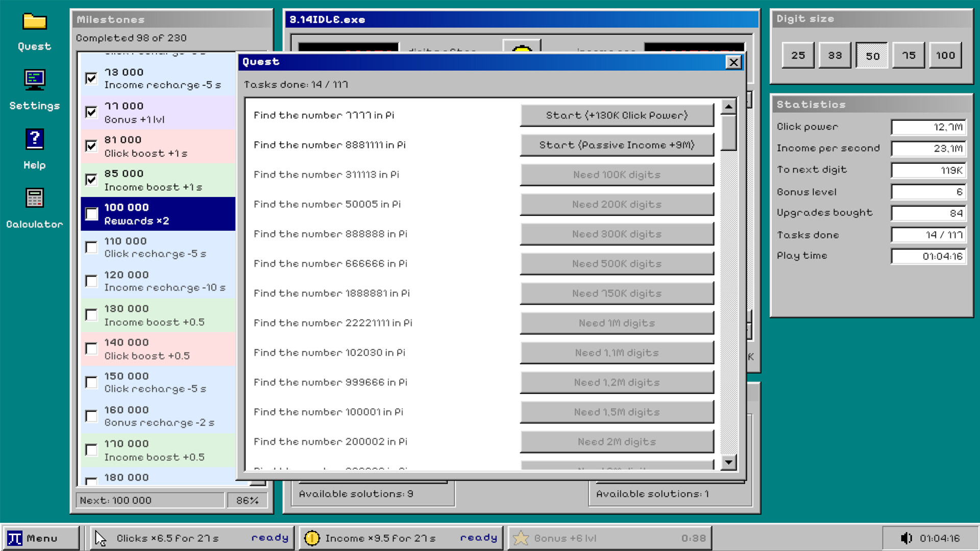Open the Help question mark icon
980x551 pixels.
[x=34, y=139]
